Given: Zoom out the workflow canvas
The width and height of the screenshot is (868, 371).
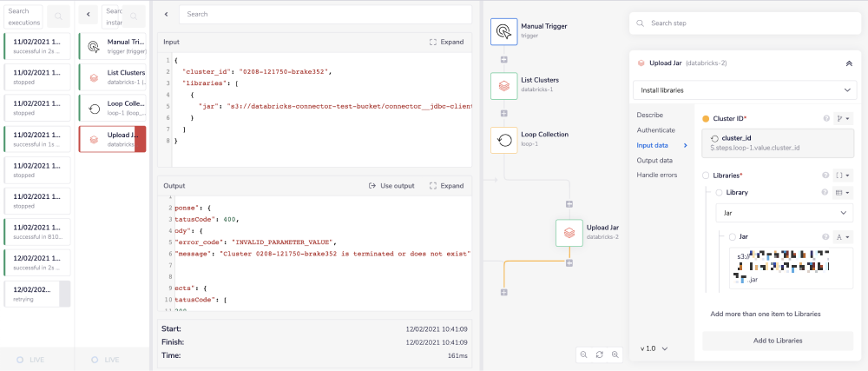Looking at the screenshot, I should tap(582, 354).
